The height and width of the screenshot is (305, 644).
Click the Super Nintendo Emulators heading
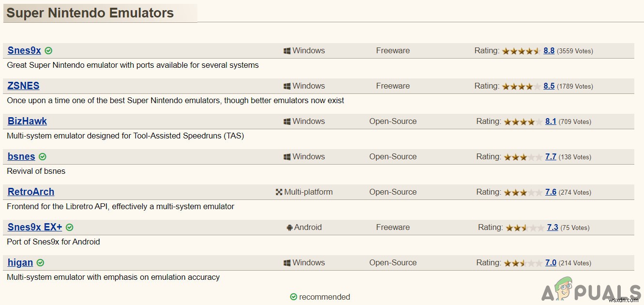(90, 13)
